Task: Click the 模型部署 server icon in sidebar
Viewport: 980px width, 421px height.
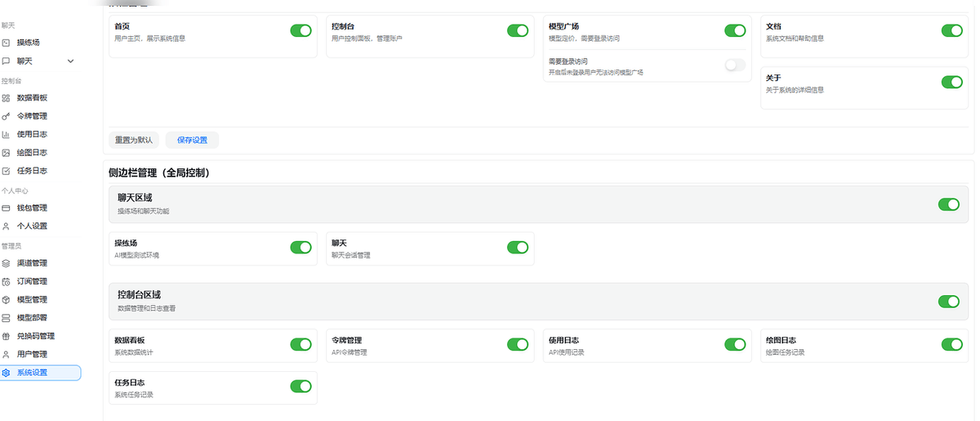Action: 6,318
